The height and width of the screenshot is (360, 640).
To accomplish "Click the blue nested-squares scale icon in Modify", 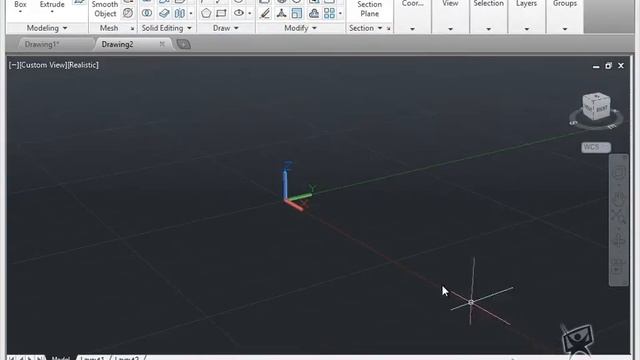I will pos(297,13).
